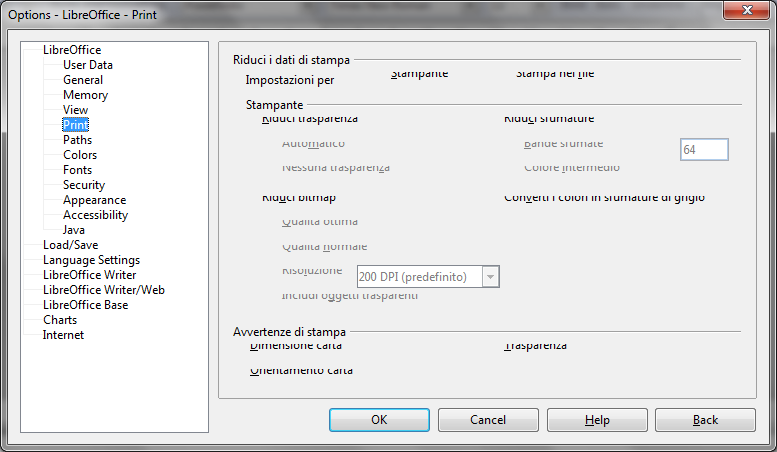Go to the Java settings entry

[74, 230]
